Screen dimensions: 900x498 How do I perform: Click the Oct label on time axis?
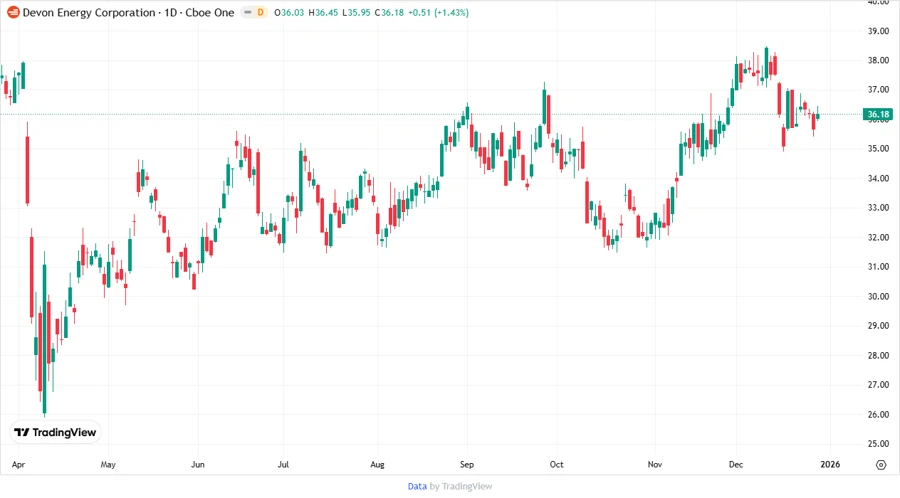point(556,465)
